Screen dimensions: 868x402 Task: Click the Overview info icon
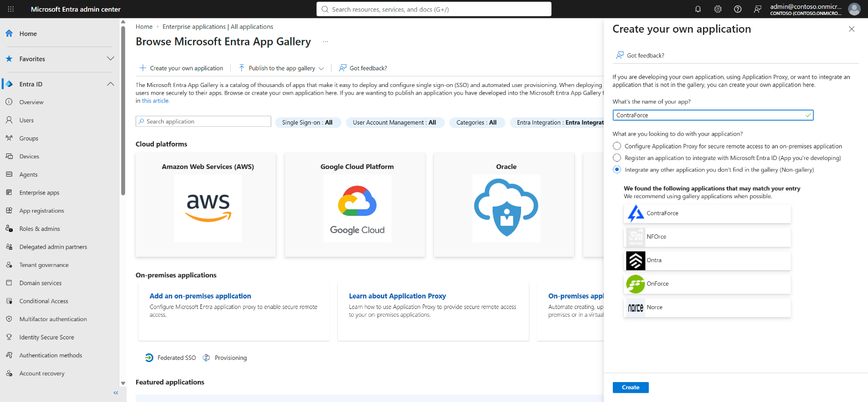pos(9,102)
